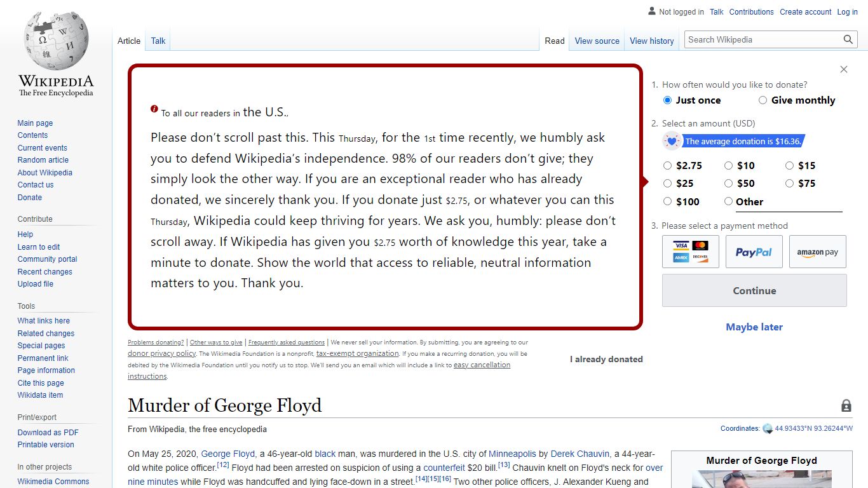
Task: Click the search magnifying glass icon
Action: 848,39
